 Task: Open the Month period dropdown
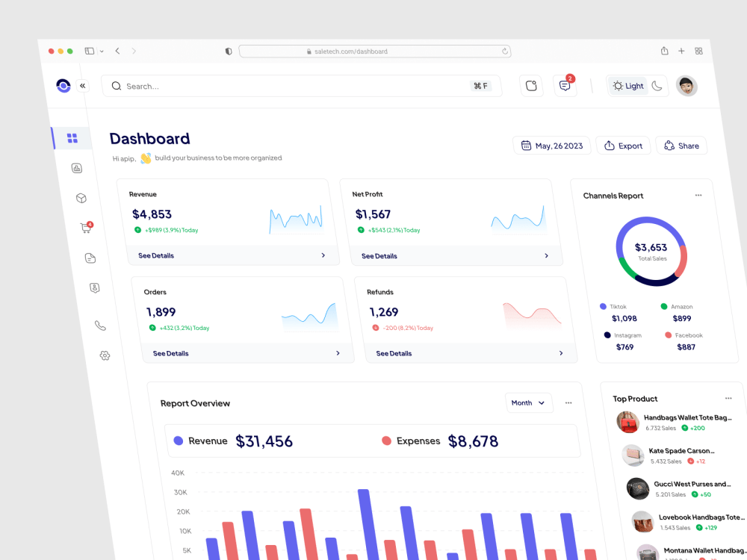[x=529, y=403]
